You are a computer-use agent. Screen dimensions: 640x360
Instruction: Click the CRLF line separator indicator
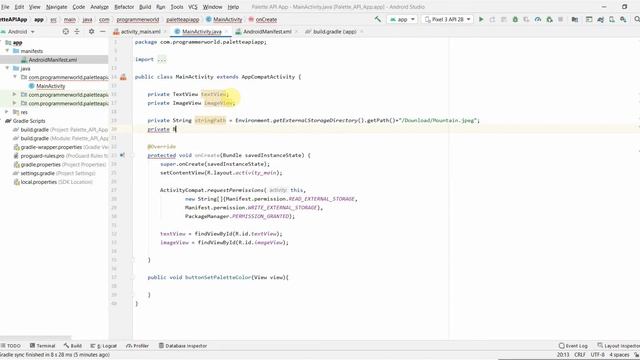pos(580,355)
